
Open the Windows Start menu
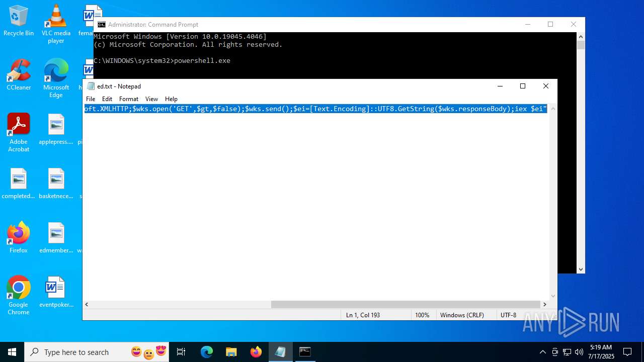pyautogui.click(x=12, y=352)
